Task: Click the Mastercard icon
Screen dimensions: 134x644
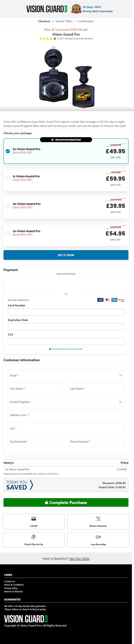Action: (x=107, y=300)
